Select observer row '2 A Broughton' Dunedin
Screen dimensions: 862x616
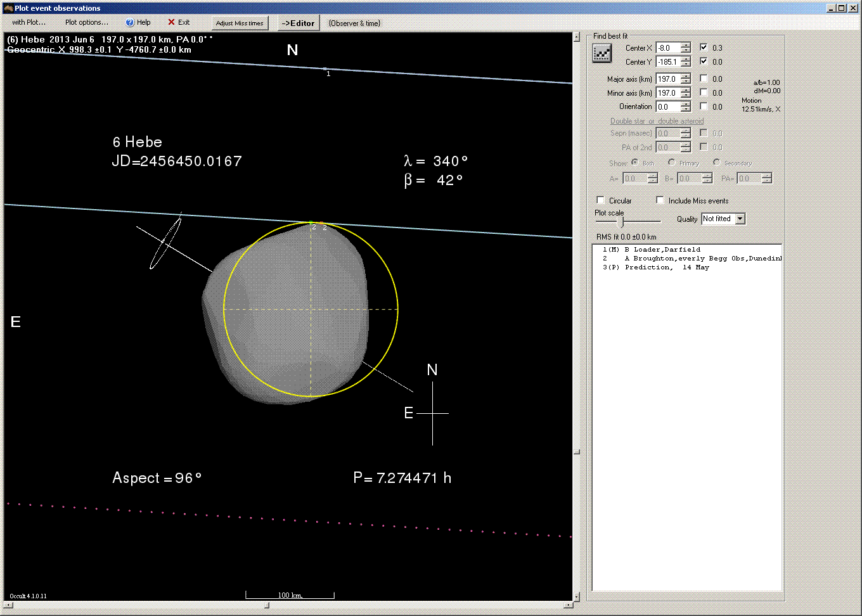click(686, 259)
